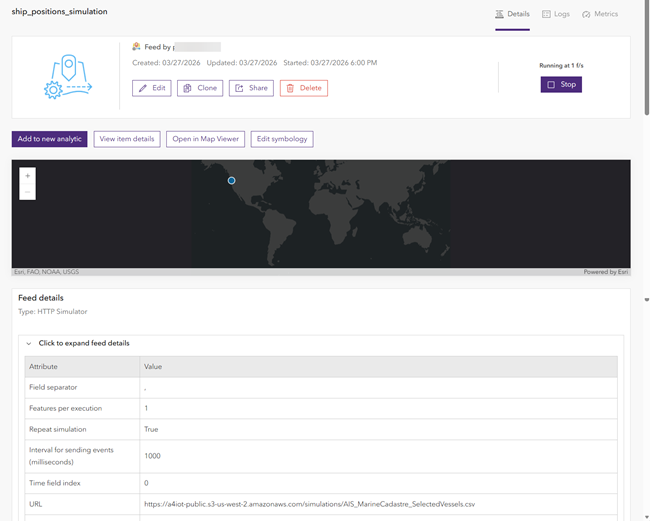Select Interval for sending events label
Image resolution: width=650 pixels, height=521 pixels.
[x=71, y=456]
